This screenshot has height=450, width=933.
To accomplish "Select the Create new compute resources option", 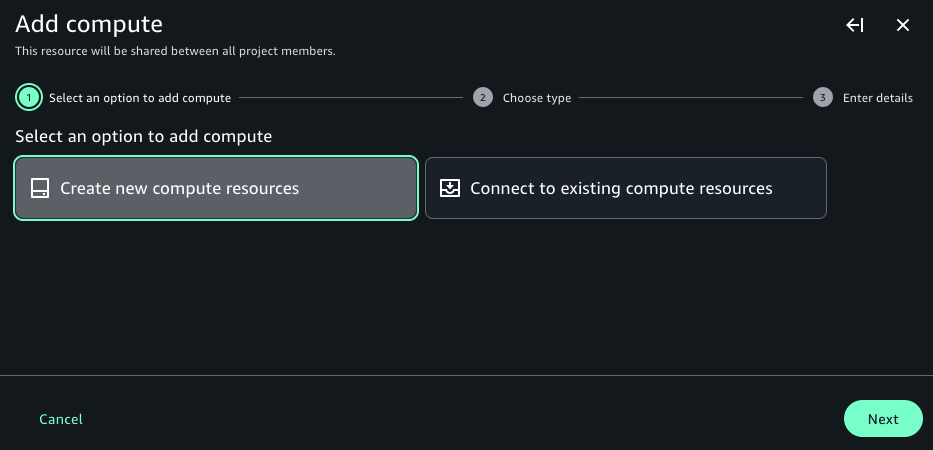I will (215, 188).
